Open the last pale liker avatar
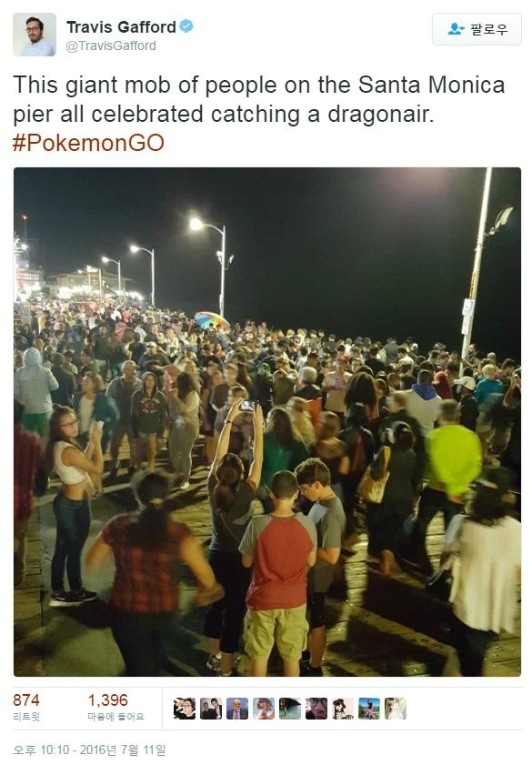 pyautogui.click(x=395, y=709)
